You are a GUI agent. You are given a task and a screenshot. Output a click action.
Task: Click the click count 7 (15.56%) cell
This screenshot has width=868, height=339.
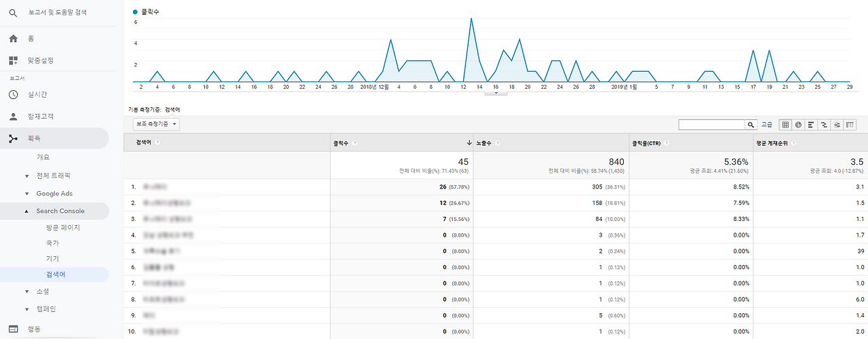click(454, 218)
